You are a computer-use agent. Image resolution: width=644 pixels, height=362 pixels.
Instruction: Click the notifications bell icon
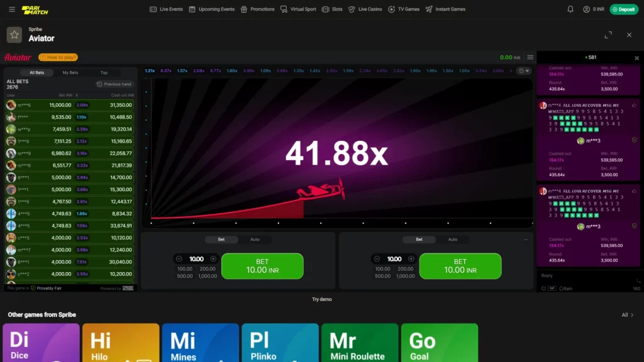(x=570, y=9)
